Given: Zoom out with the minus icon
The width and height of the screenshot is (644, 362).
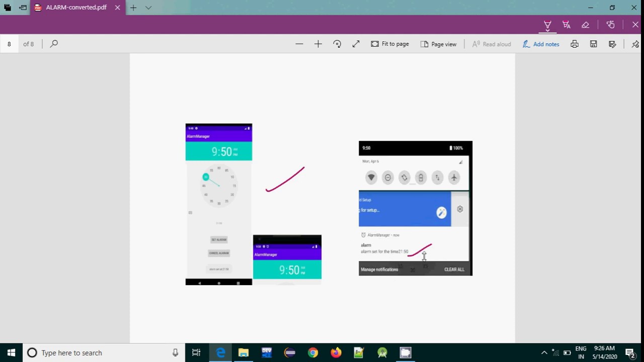Looking at the screenshot, I should click(299, 44).
